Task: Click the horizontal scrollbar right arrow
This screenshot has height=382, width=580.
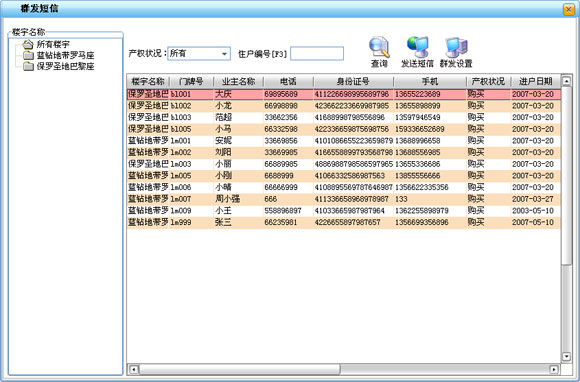Action: pos(554,369)
